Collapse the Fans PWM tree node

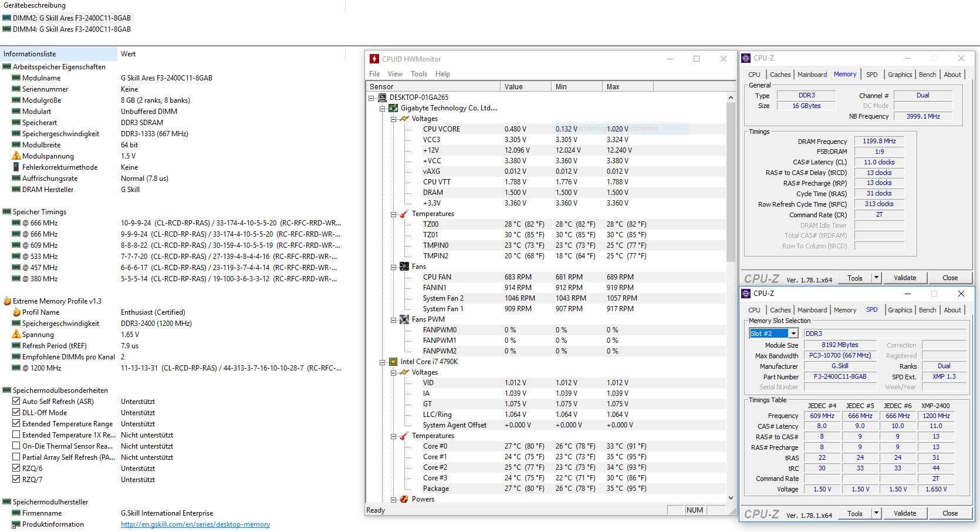tap(394, 320)
